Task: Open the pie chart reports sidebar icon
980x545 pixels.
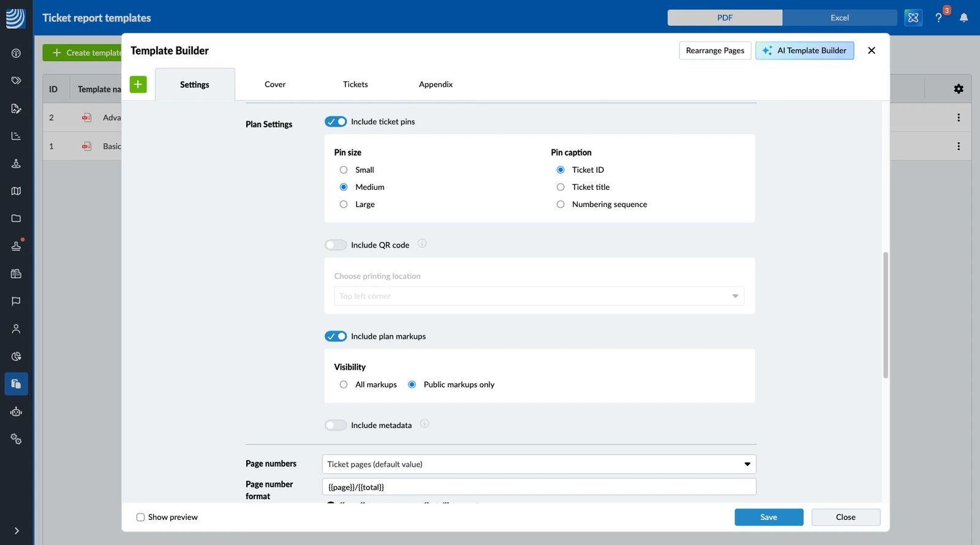Action: [x=16, y=356]
